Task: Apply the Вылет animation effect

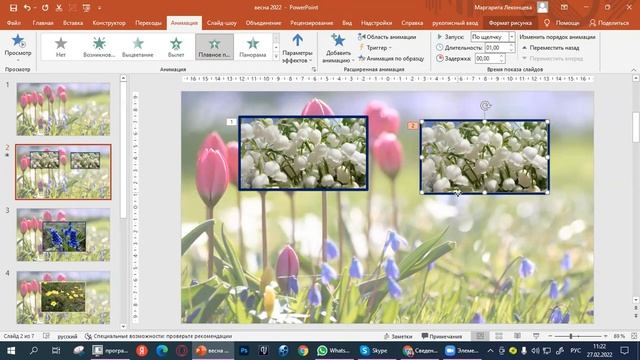Action: (x=176, y=47)
